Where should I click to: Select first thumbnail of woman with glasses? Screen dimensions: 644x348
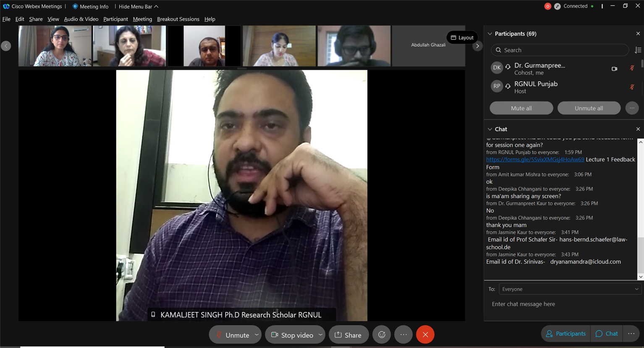point(55,45)
